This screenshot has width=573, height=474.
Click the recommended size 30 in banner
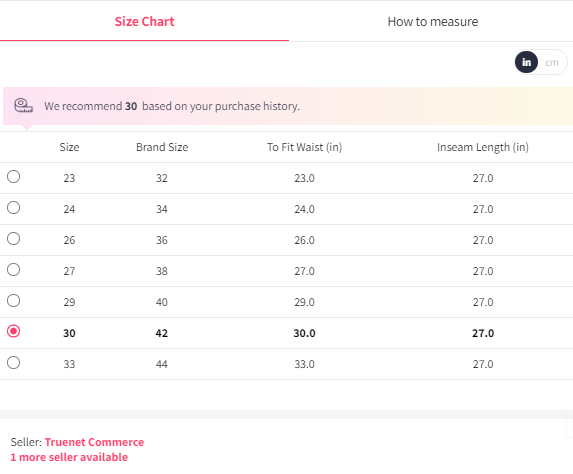[131, 106]
